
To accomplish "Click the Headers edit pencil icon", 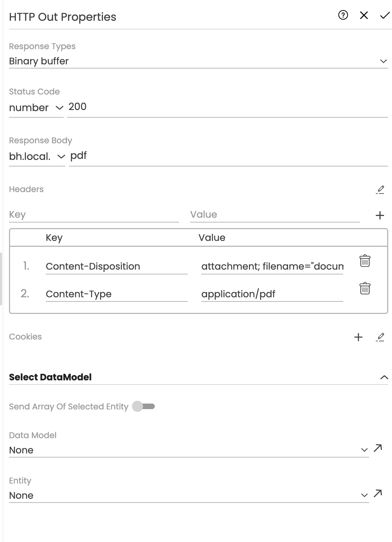I will 380,189.
